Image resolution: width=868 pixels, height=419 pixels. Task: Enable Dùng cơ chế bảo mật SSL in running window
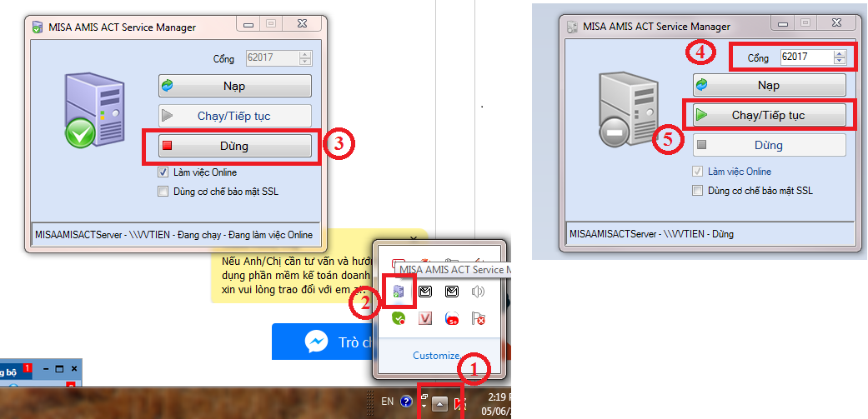(163, 192)
